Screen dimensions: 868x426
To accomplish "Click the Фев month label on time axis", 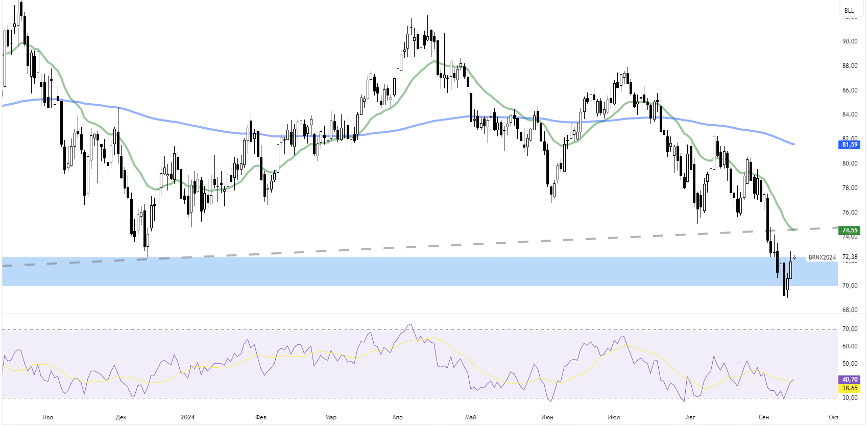I will pos(261,417).
